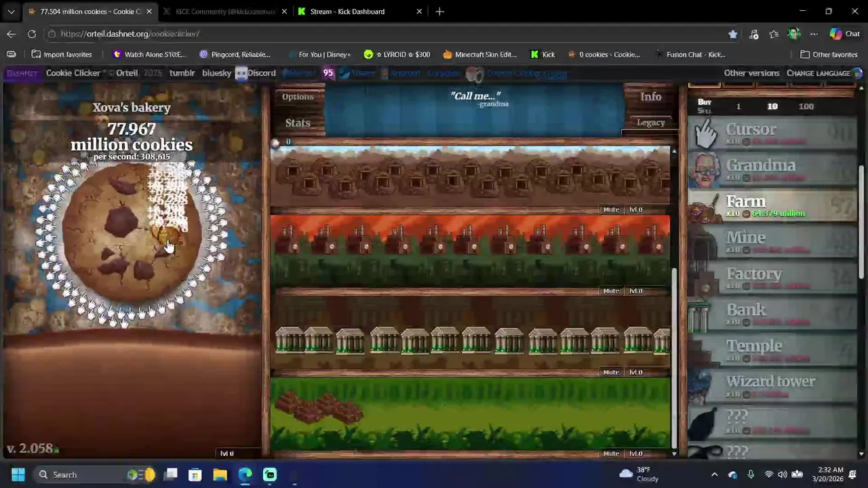Buy the Factory building in the store
Screen dimensions: 868x488
(x=772, y=278)
